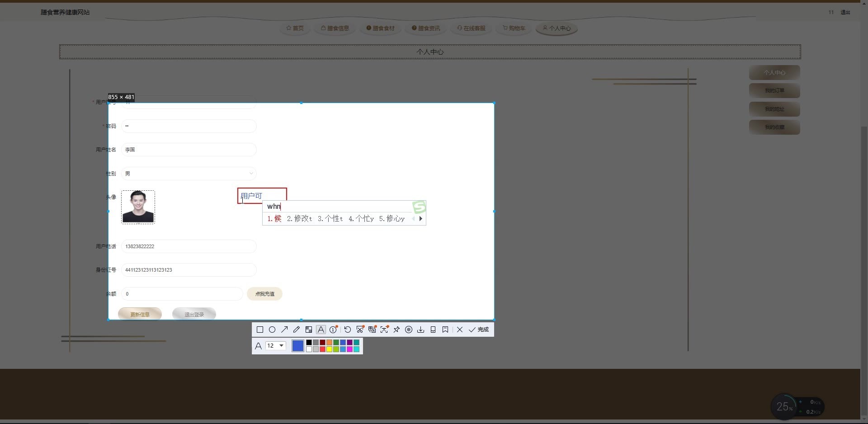This screenshot has width=868, height=424.
Task: Start screen recording with record icon
Action: (x=409, y=330)
